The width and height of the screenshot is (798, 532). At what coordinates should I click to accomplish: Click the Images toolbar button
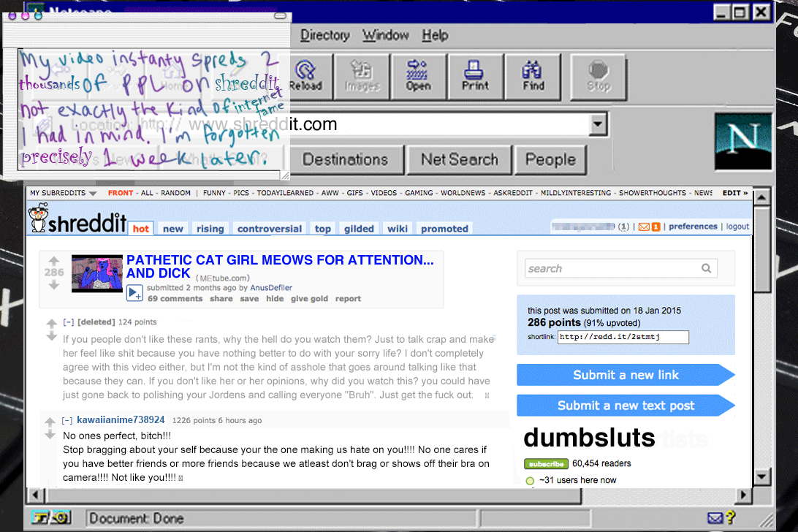click(x=362, y=77)
